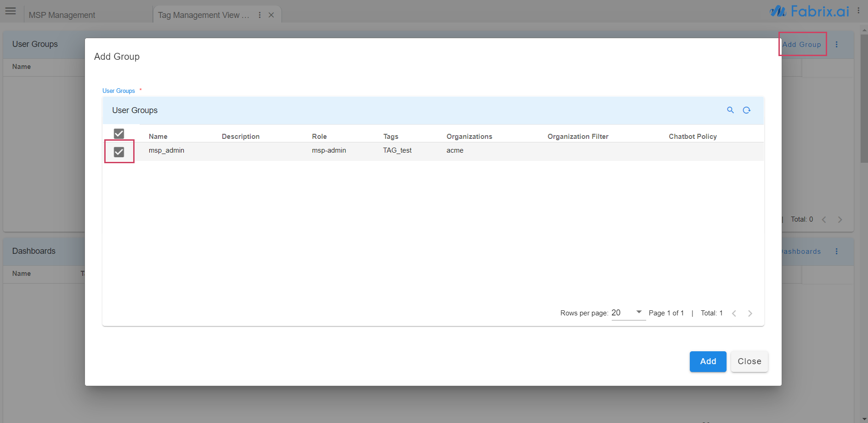Viewport: 868px width, 423px height.
Task: Select the Tag Management View tab
Action: click(x=203, y=15)
